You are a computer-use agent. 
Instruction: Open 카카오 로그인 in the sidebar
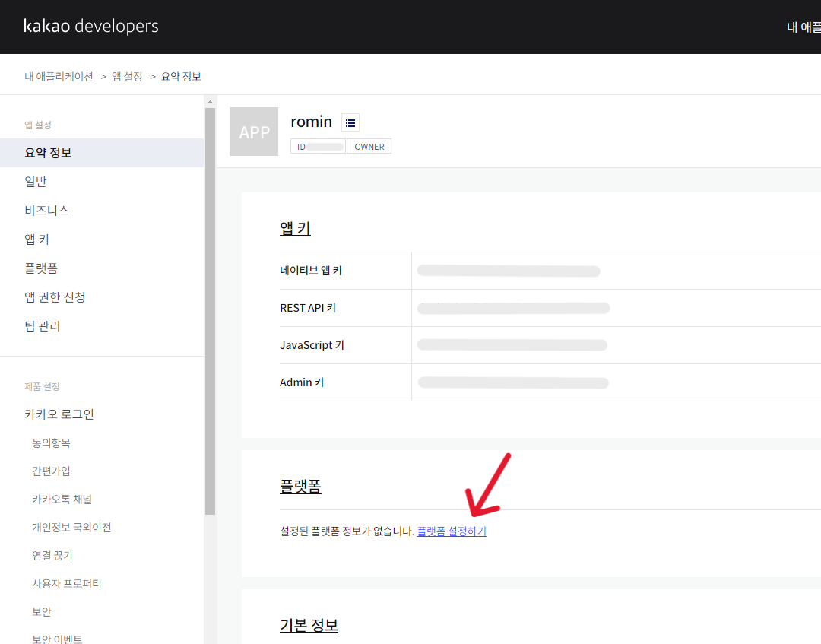tap(59, 414)
